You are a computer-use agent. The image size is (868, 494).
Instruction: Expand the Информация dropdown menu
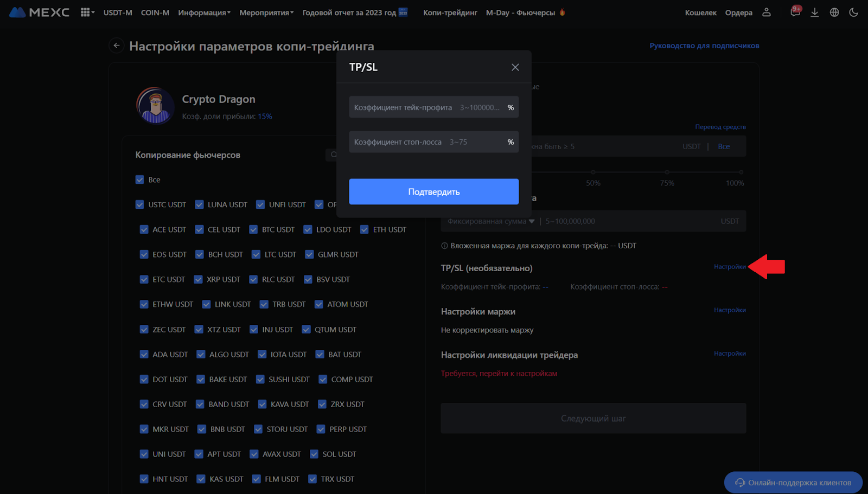click(204, 12)
